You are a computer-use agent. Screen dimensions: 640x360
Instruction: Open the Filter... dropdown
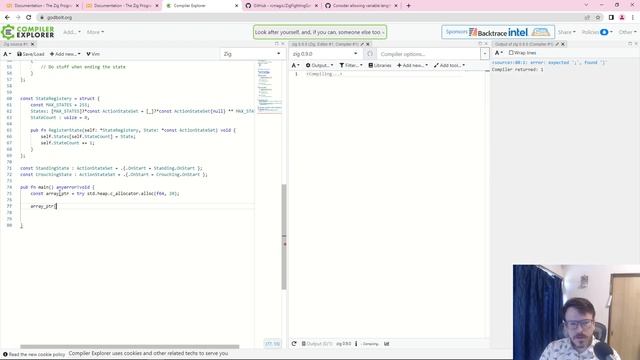point(351,65)
